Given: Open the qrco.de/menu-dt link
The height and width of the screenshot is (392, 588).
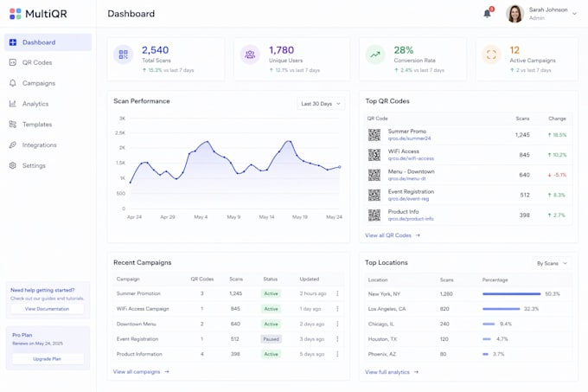Looking at the screenshot, I should tap(407, 178).
